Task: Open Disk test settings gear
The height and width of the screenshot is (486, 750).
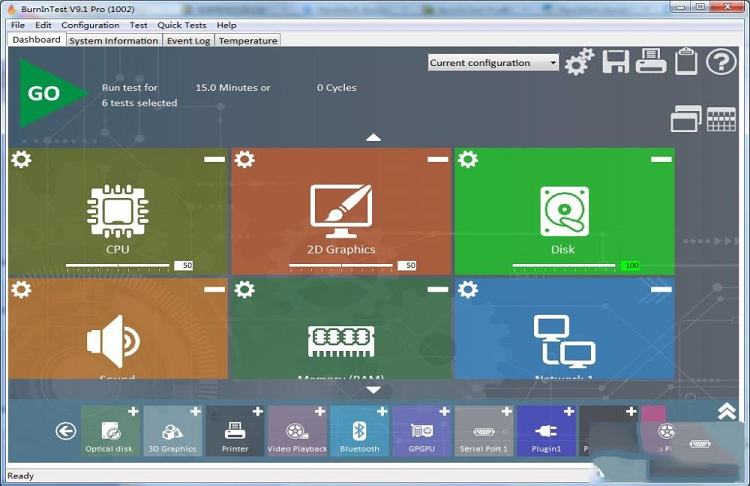Action: pos(467,160)
